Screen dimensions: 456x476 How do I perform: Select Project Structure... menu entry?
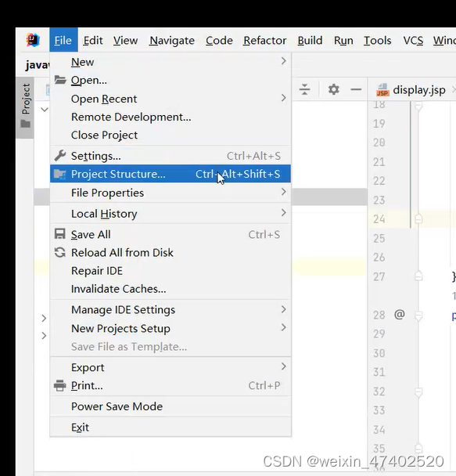tap(171, 174)
